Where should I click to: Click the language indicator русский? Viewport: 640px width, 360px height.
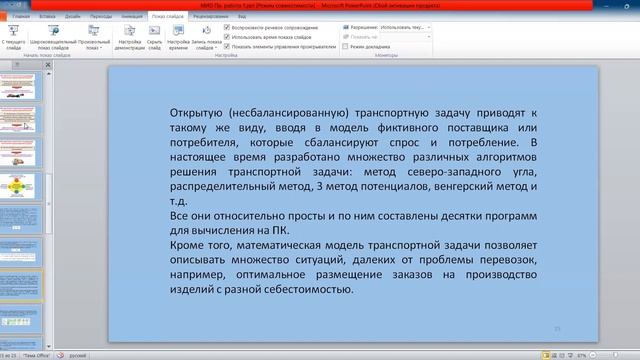[x=78, y=356]
